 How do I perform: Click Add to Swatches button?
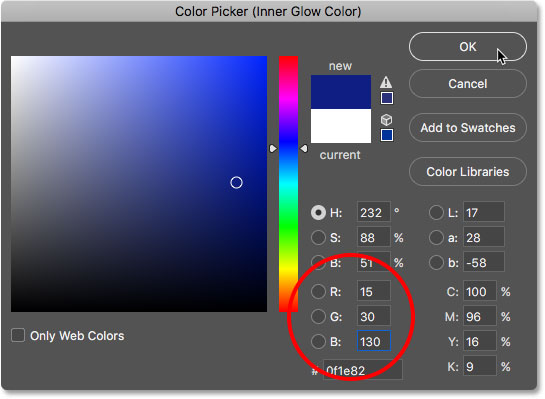coord(468,128)
